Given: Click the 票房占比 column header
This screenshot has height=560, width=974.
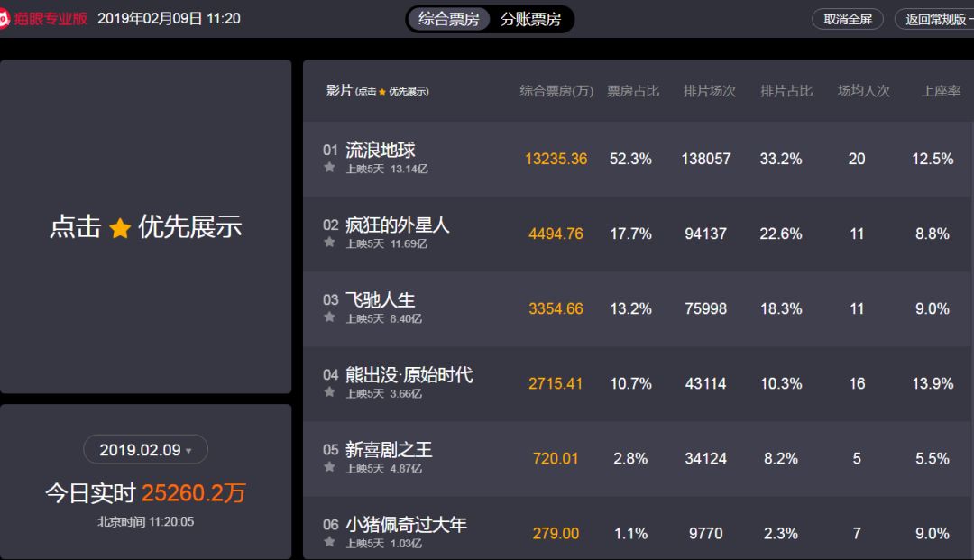Looking at the screenshot, I should (633, 91).
